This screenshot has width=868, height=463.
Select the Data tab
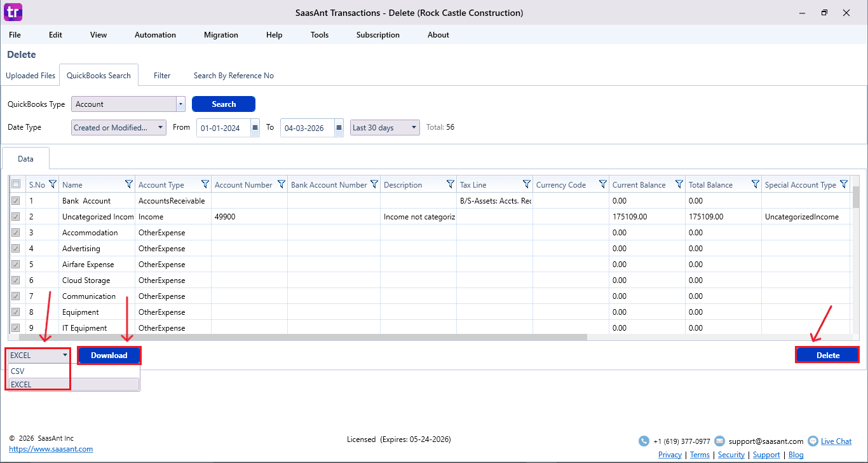click(25, 159)
